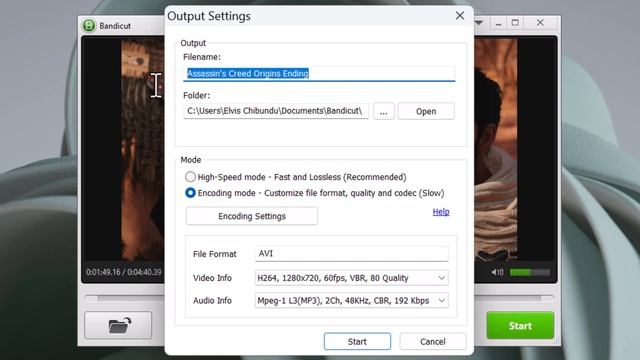Click the Help link

pyautogui.click(x=441, y=211)
